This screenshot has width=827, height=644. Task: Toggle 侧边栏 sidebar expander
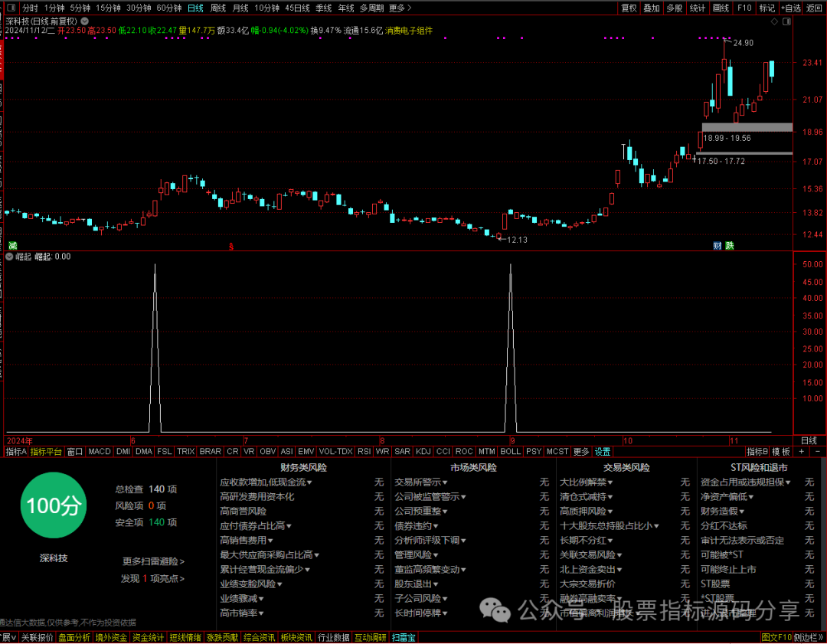coord(809,638)
